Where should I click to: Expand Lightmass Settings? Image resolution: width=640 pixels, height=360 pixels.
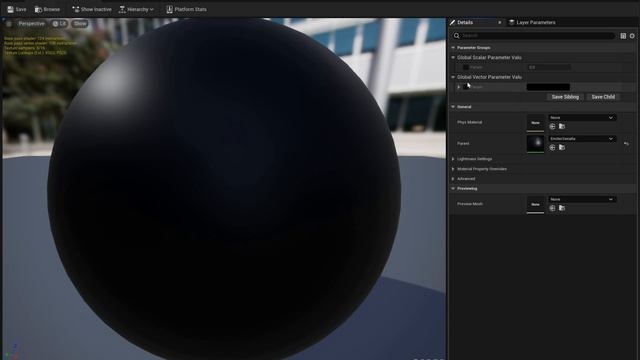point(453,159)
